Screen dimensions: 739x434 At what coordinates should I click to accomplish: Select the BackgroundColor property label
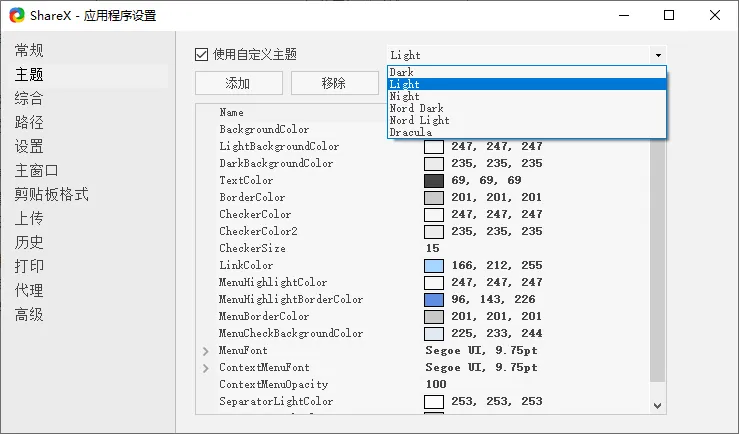[x=264, y=129]
